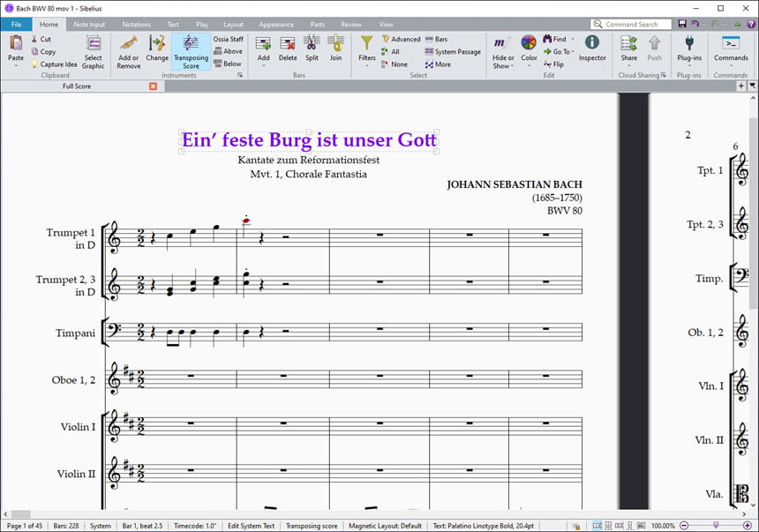Choose Select Graphic tool
This screenshot has height=532, width=759.
pyautogui.click(x=93, y=52)
